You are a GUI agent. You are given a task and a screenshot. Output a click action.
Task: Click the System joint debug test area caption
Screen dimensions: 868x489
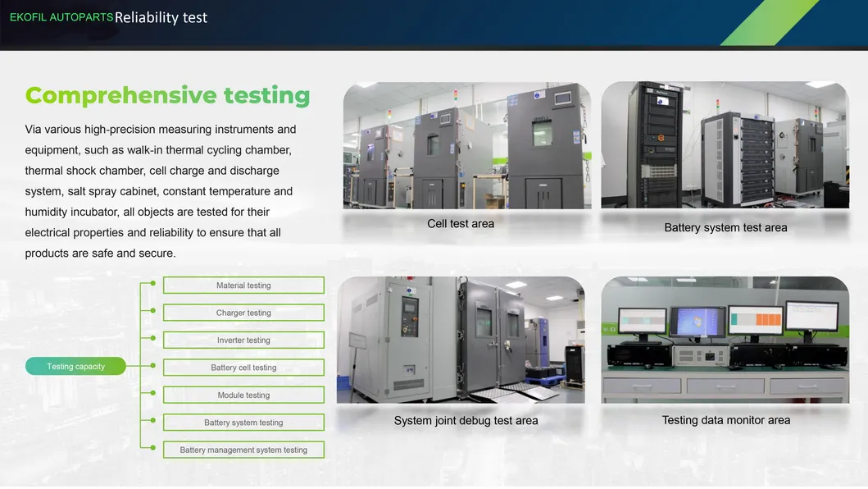pyautogui.click(x=466, y=421)
